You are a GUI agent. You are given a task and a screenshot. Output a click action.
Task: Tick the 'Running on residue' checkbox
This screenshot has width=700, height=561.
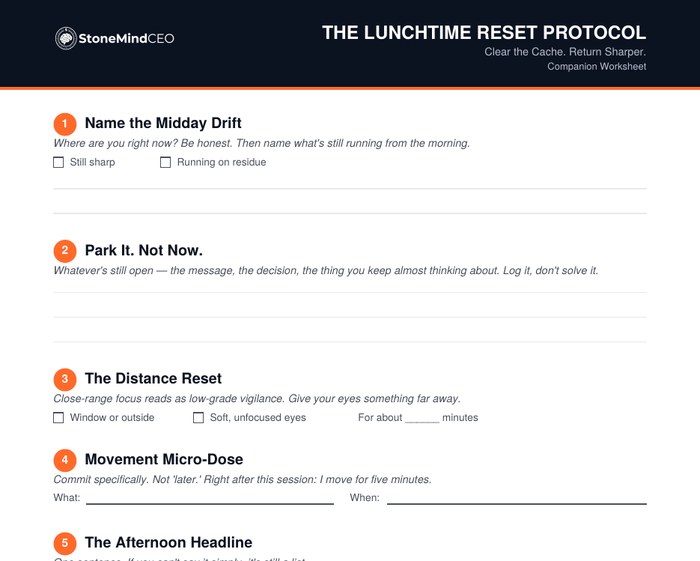165,162
